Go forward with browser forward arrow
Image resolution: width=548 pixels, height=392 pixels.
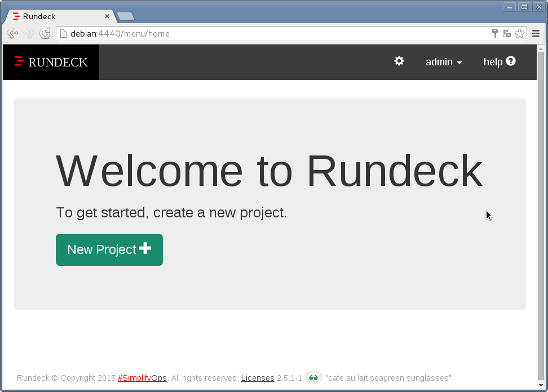coord(29,33)
